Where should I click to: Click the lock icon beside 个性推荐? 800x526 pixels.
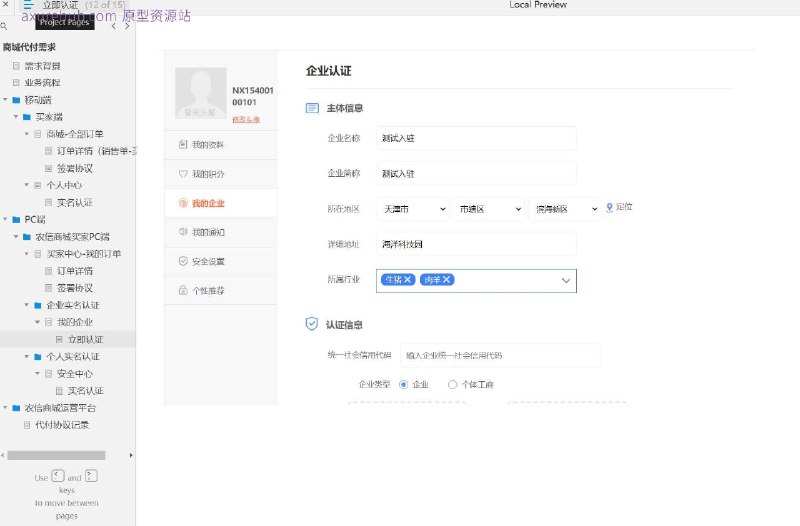point(183,290)
